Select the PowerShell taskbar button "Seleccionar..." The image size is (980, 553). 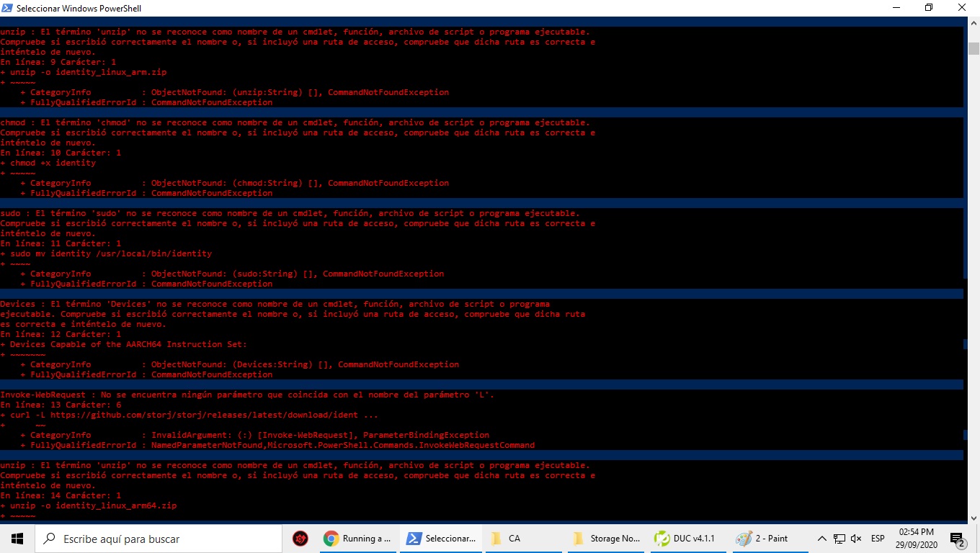point(440,538)
